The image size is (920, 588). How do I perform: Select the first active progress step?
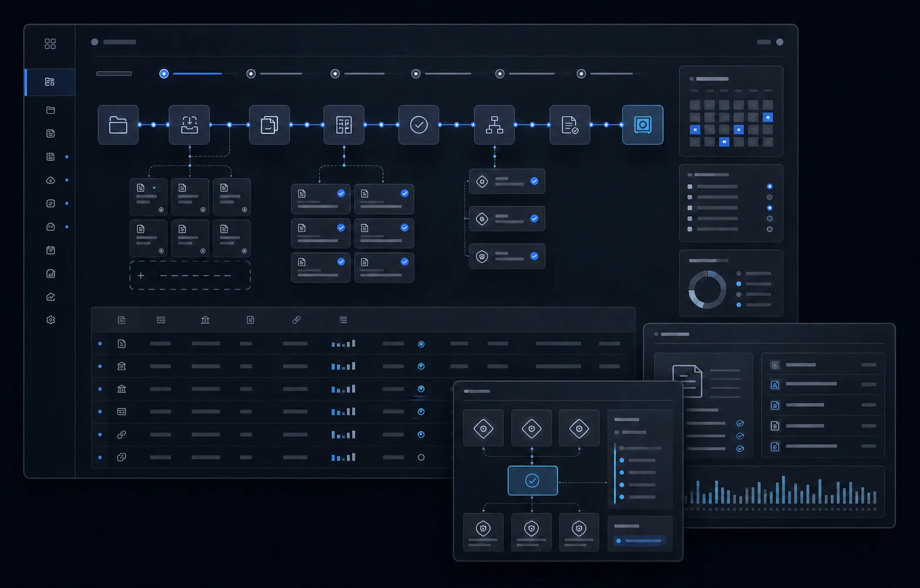[164, 74]
